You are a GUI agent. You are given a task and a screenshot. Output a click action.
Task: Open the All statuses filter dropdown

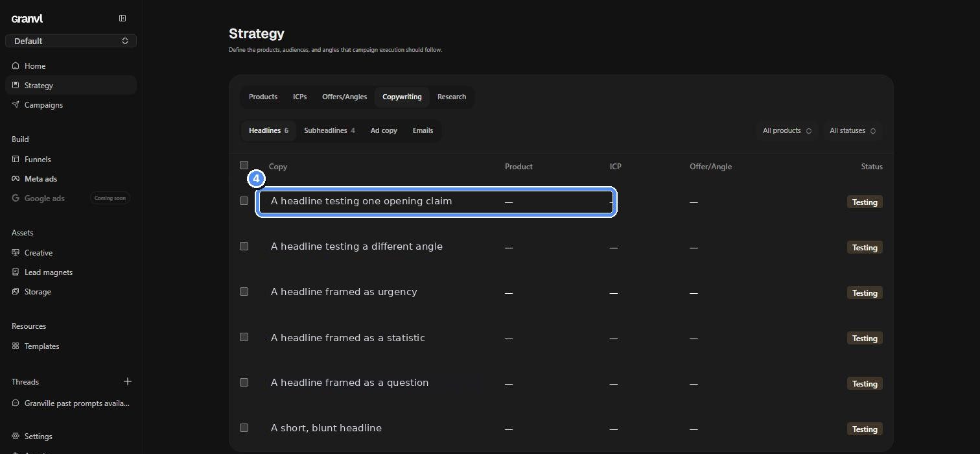(x=852, y=130)
